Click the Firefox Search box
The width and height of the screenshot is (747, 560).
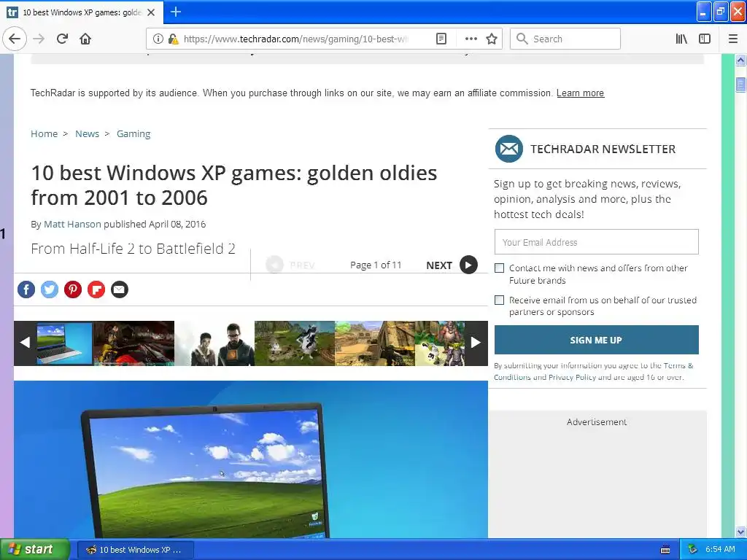coord(565,39)
